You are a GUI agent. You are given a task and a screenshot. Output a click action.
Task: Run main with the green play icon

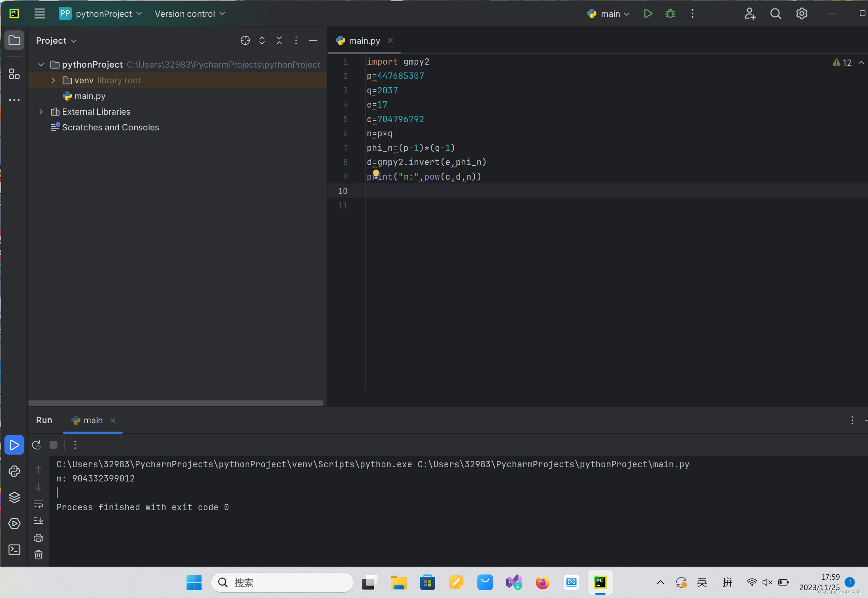[x=647, y=14]
